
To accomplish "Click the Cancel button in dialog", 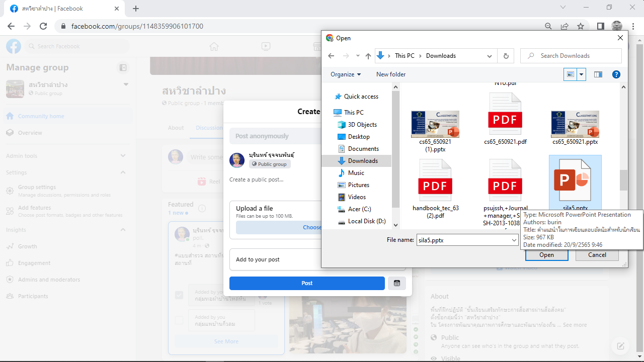I will [x=597, y=255].
